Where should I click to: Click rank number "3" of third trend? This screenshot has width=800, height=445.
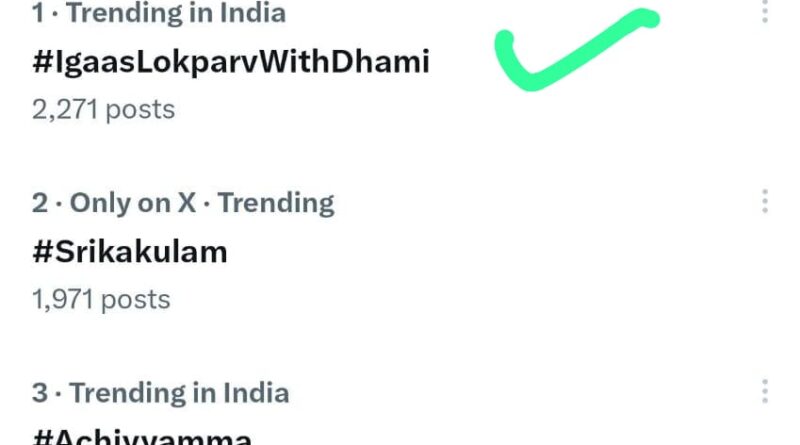40,393
